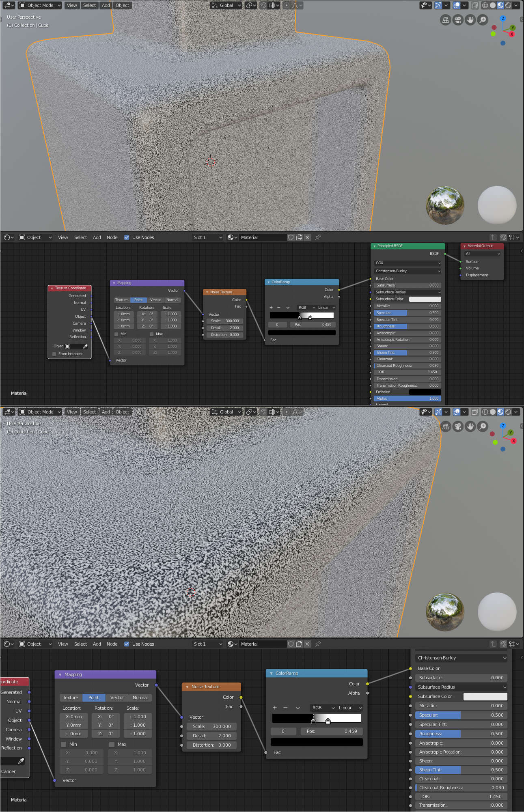Duplicate material icon in lower node editor header
524x812 pixels.
[299, 644]
